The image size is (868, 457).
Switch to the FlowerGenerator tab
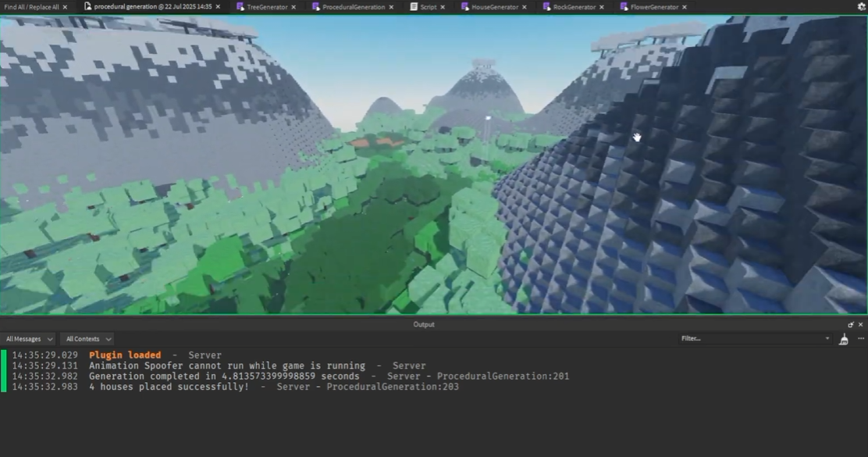coord(654,7)
